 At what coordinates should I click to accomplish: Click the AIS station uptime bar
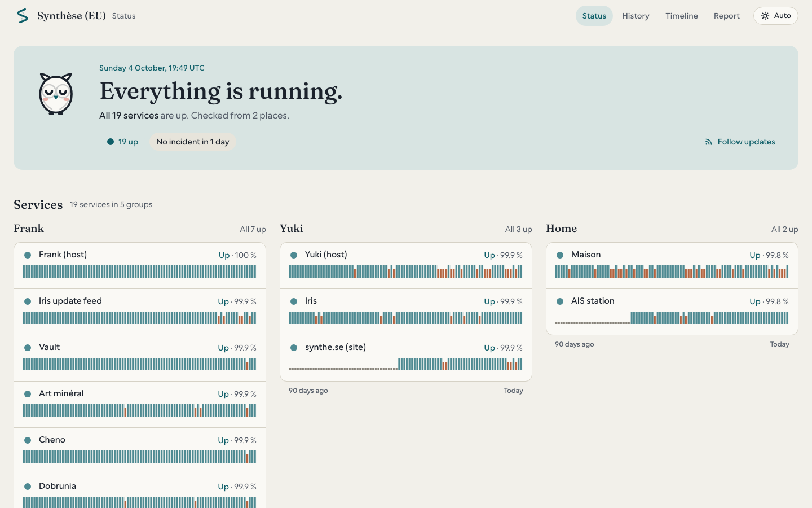pos(672,318)
